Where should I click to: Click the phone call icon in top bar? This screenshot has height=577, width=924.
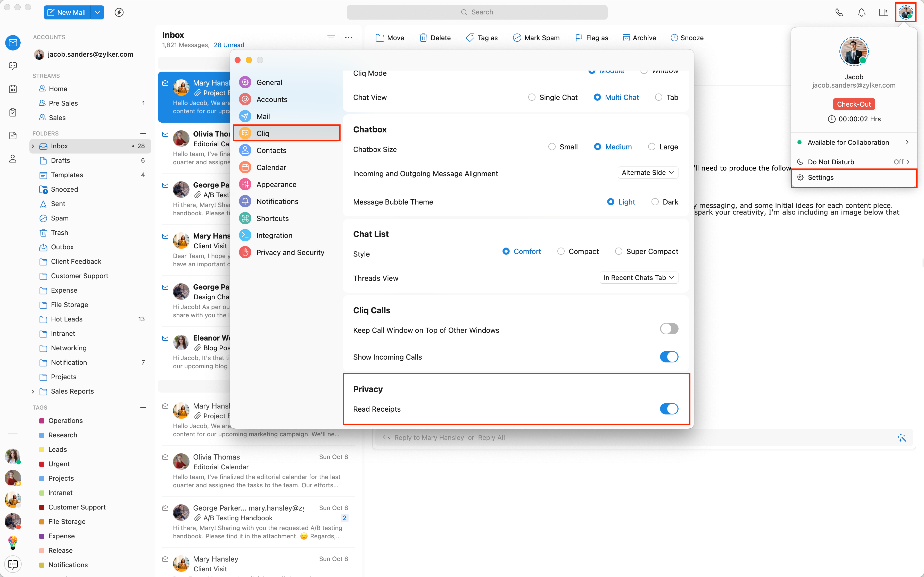[839, 12]
